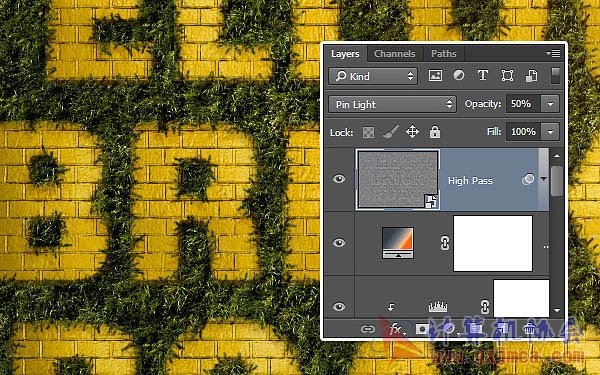Image resolution: width=600 pixels, height=375 pixels.
Task: Switch to the Channels tab
Action: tap(395, 54)
